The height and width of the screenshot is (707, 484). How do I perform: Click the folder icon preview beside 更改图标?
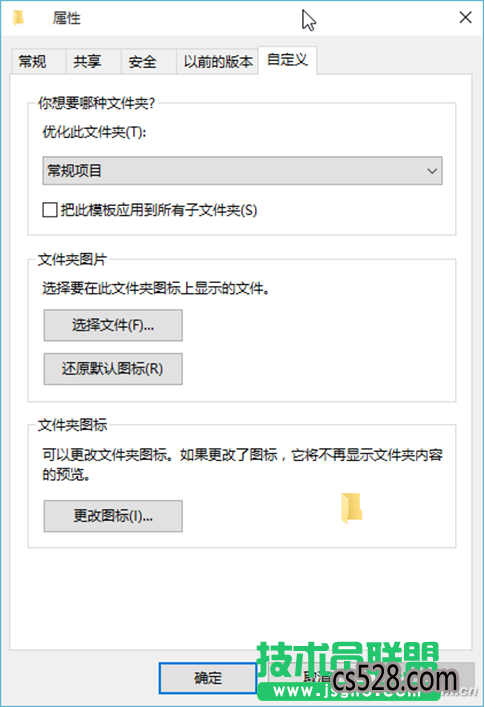tap(352, 508)
